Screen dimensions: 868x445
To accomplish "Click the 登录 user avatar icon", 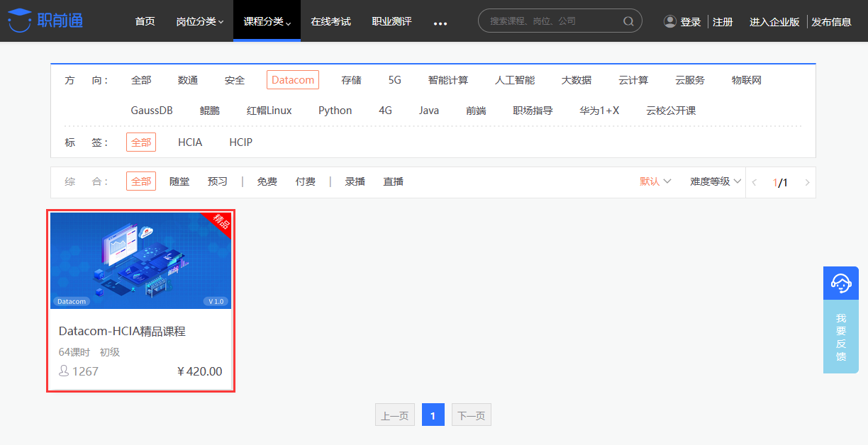I will (670, 21).
